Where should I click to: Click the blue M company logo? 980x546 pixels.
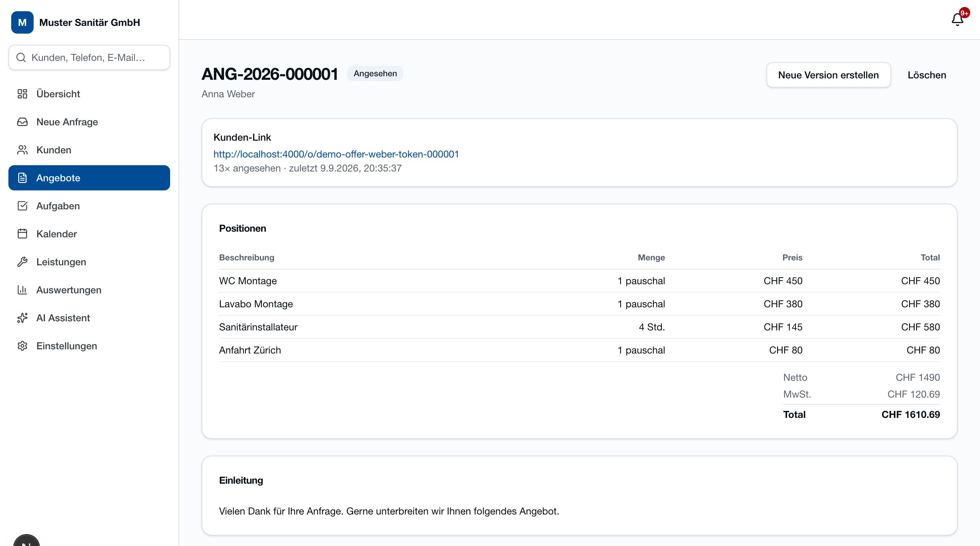(22, 22)
